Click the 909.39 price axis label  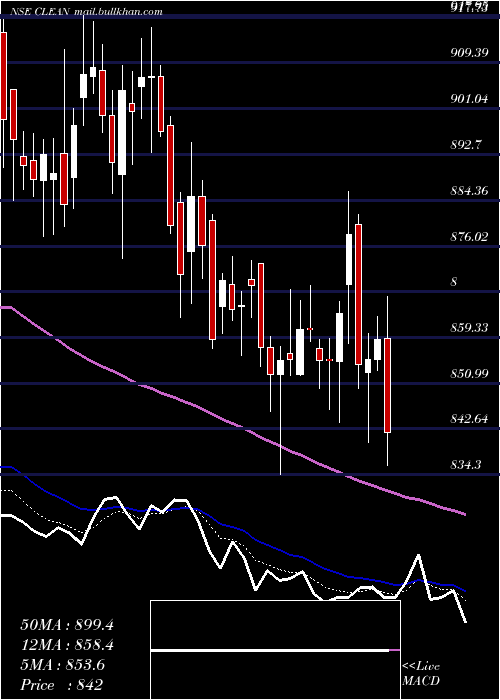coord(469,53)
